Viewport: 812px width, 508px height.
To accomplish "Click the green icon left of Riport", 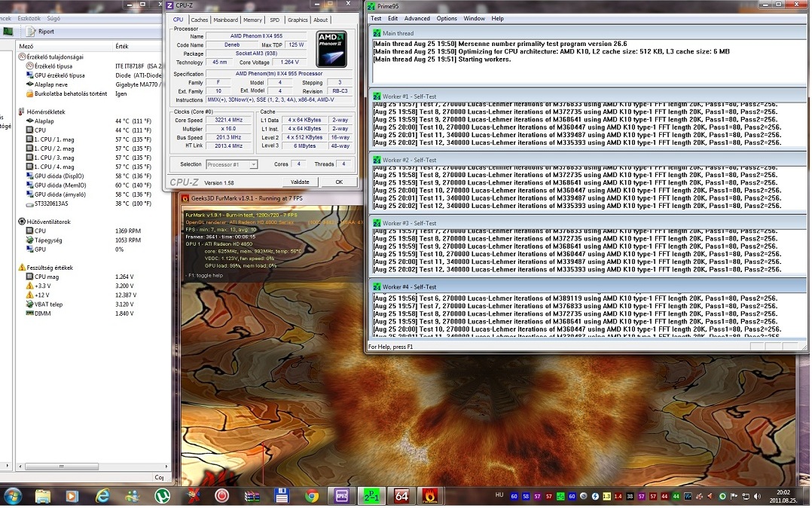I will 8,32.
